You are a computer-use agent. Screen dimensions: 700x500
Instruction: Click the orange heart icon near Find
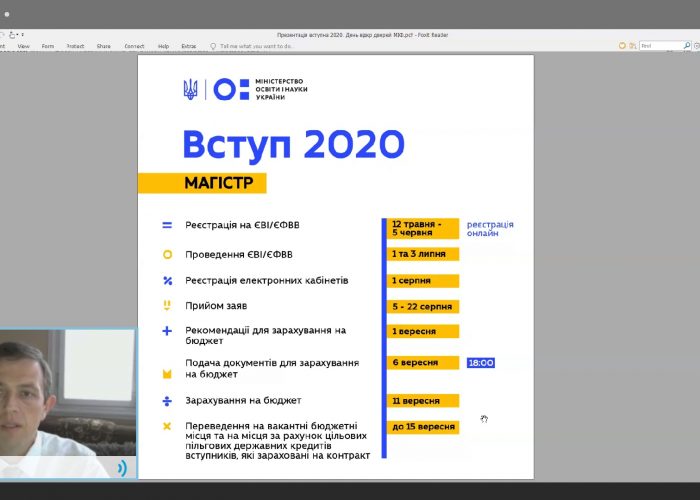point(622,46)
